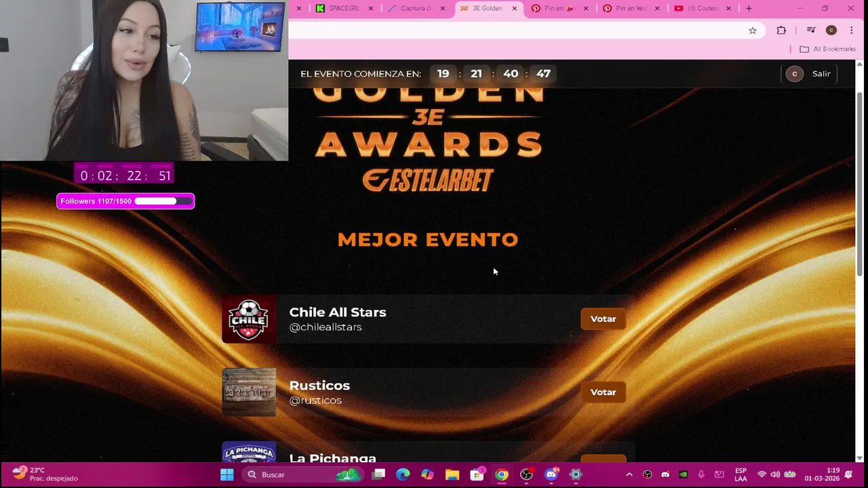This screenshot has height=488, width=868.
Task: Open a new browser tab
Action: [x=749, y=8]
